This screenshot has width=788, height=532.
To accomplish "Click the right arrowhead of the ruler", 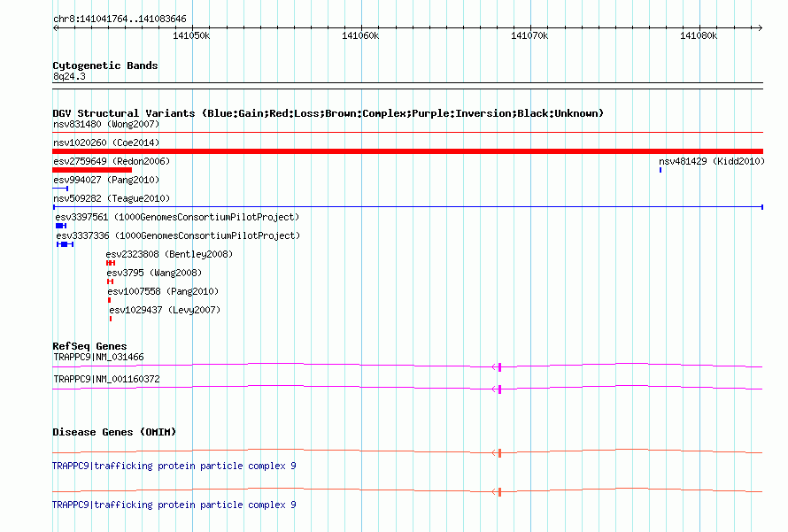I will (760, 27).
